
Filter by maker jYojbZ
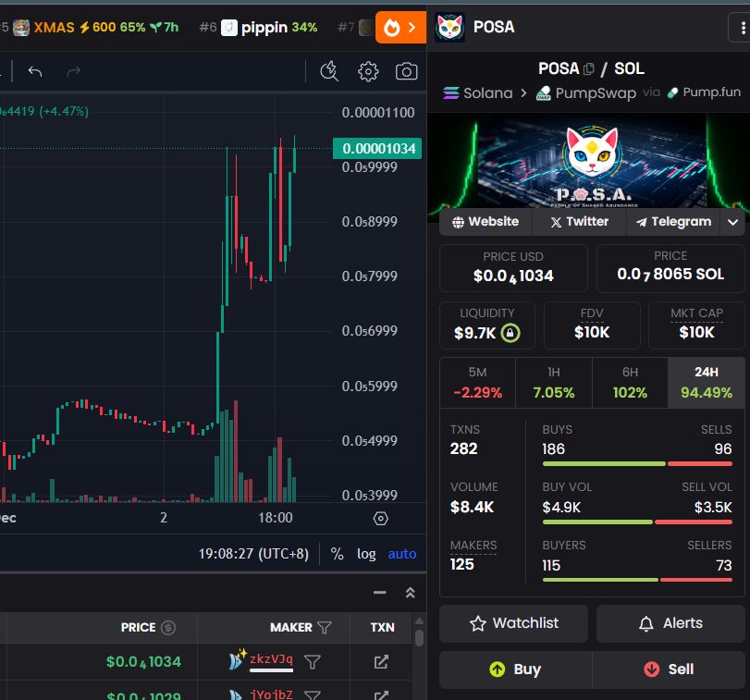pos(313,694)
